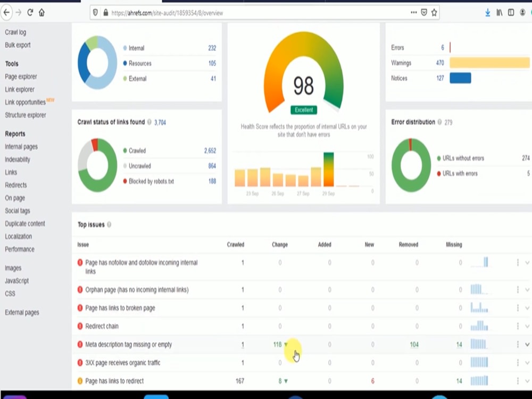The width and height of the screenshot is (532, 399).
Task: Click the yellow Warnings bar
Action: [x=489, y=63]
